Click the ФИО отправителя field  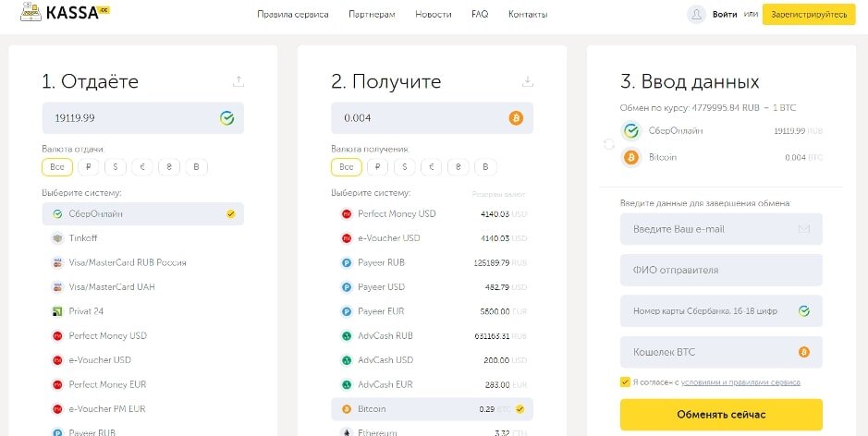pyautogui.click(x=721, y=270)
